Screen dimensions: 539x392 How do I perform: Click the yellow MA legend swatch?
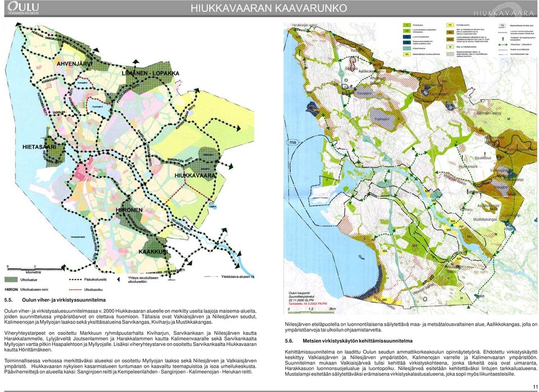407,54
